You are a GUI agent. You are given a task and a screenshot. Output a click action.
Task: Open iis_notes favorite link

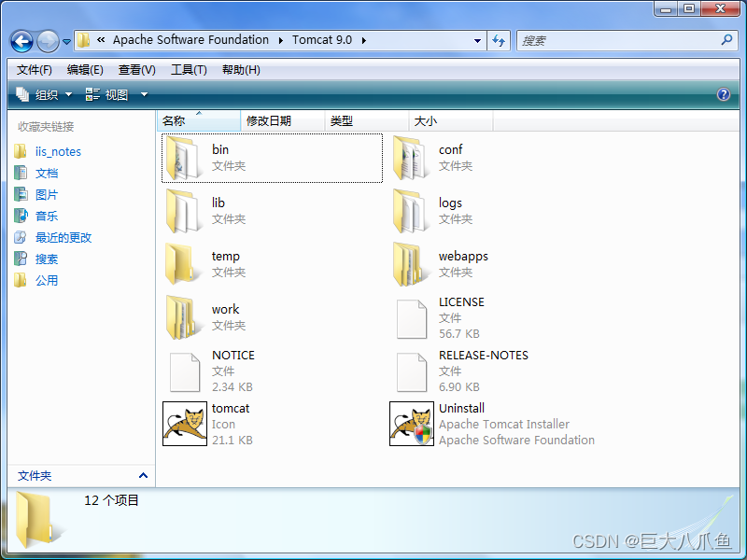click(58, 152)
